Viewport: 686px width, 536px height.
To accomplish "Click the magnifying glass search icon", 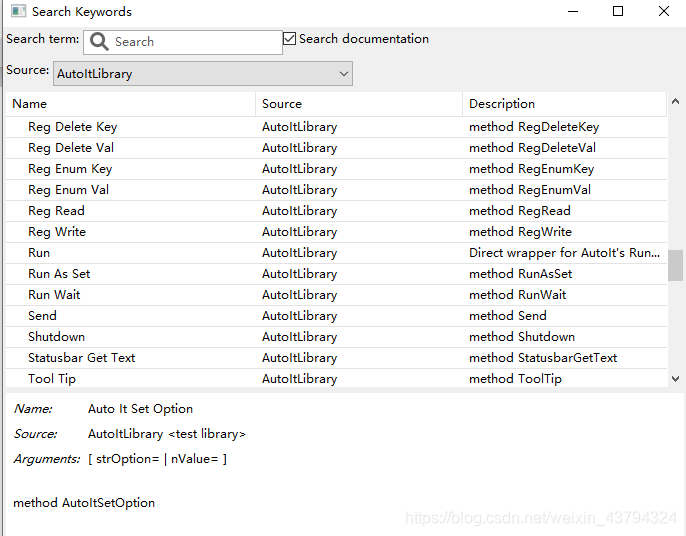I will click(x=99, y=42).
